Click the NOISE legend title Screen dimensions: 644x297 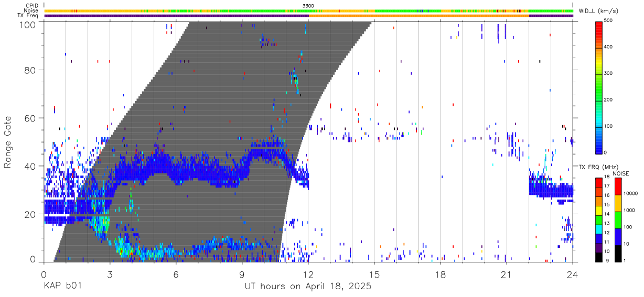(x=621, y=173)
